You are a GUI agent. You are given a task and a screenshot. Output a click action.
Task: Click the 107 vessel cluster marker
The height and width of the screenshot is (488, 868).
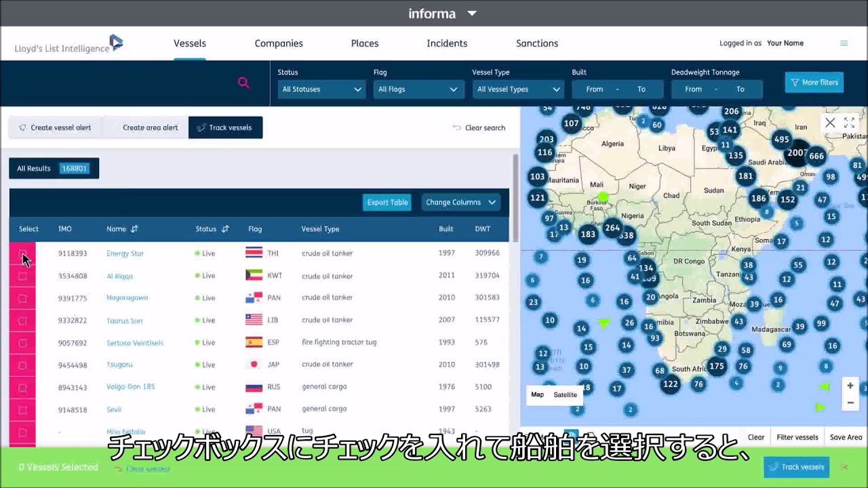pyautogui.click(x=572, y=123)
